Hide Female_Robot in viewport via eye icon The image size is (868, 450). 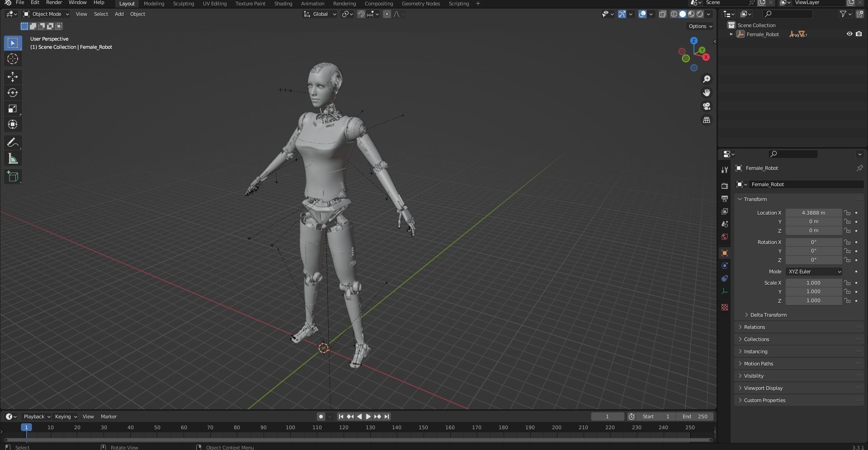tap(849, 34)
